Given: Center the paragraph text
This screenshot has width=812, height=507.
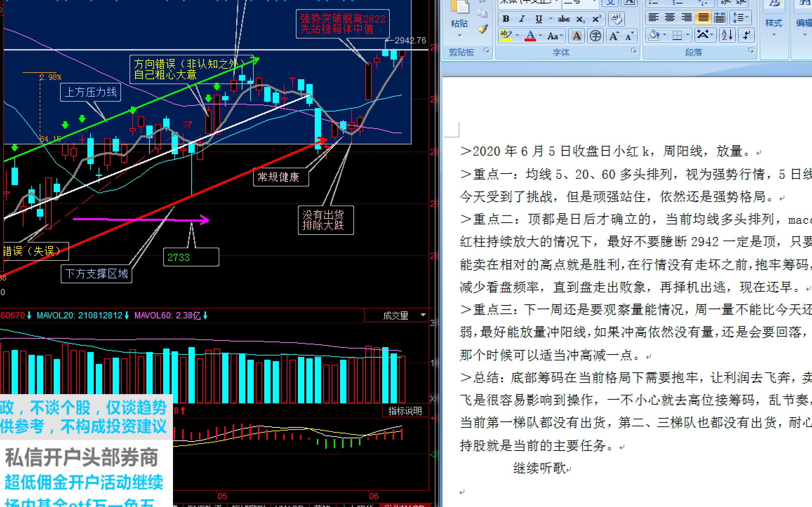Looking at the screenshot, I should 670,18.
